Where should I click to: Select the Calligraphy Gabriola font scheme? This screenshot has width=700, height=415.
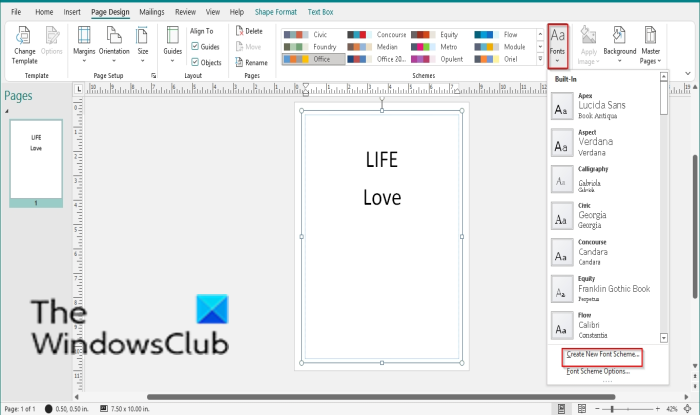605,179
